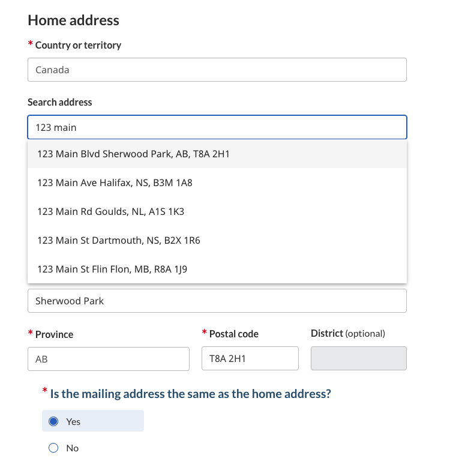This screenshot has width=471, height=476.
Task: Select the No radio button
Action: click(x=53, y=448)
